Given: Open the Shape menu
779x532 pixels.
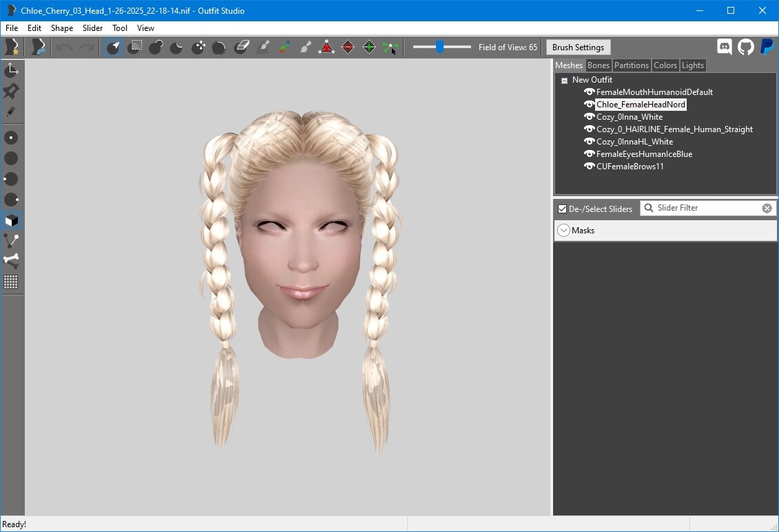Looking at the screenshot, I should point(62,28).
